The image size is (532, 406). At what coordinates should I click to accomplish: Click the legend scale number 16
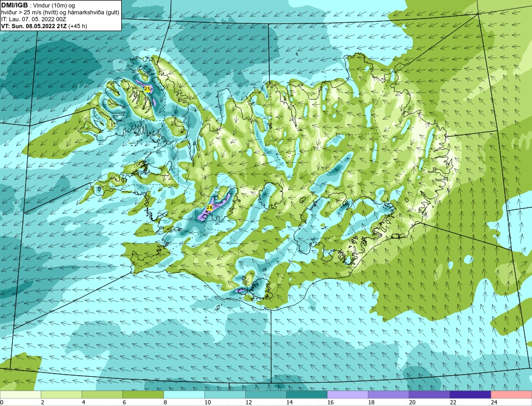[x=330, y=402]
